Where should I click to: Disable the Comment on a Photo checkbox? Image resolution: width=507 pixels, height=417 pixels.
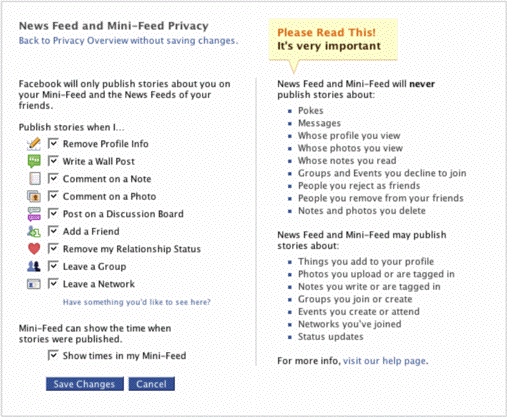(53, 196)
